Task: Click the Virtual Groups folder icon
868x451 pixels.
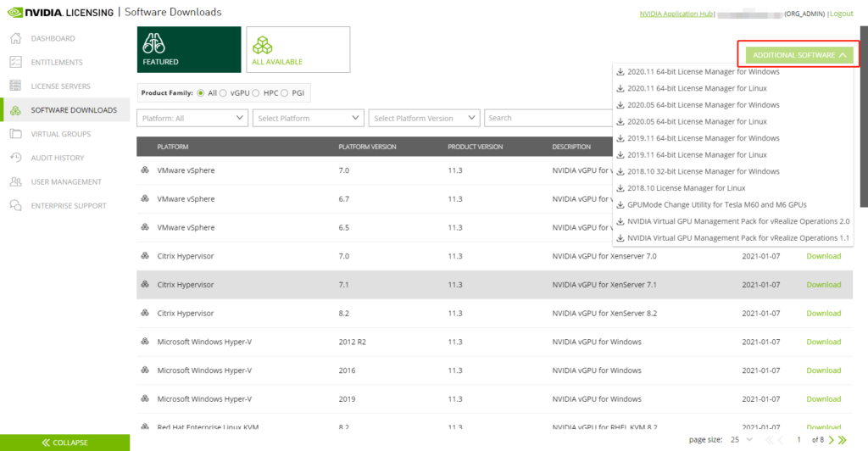Action: pyautogui.click(x=15, y=134)
